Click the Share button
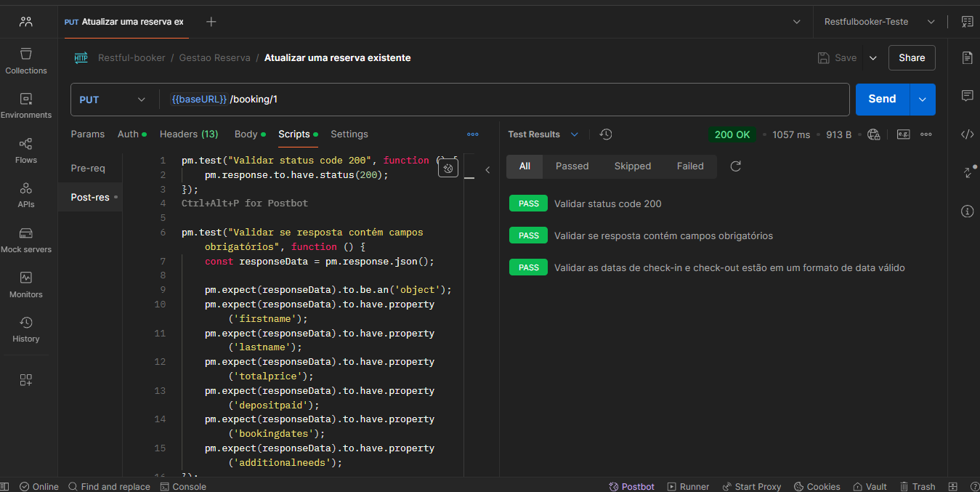This screenshot has height=492, width=980. [911, 58]
